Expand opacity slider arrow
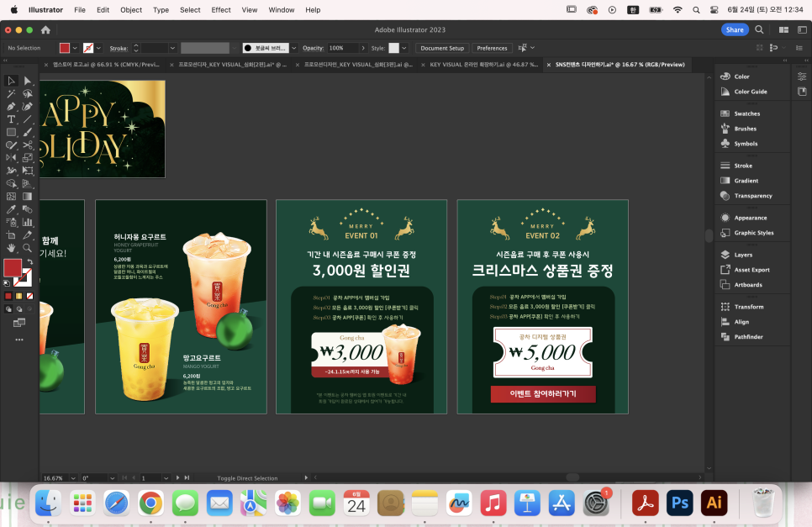Image resolution: width=812 pixels, height=527 pixels. (363, 48)
